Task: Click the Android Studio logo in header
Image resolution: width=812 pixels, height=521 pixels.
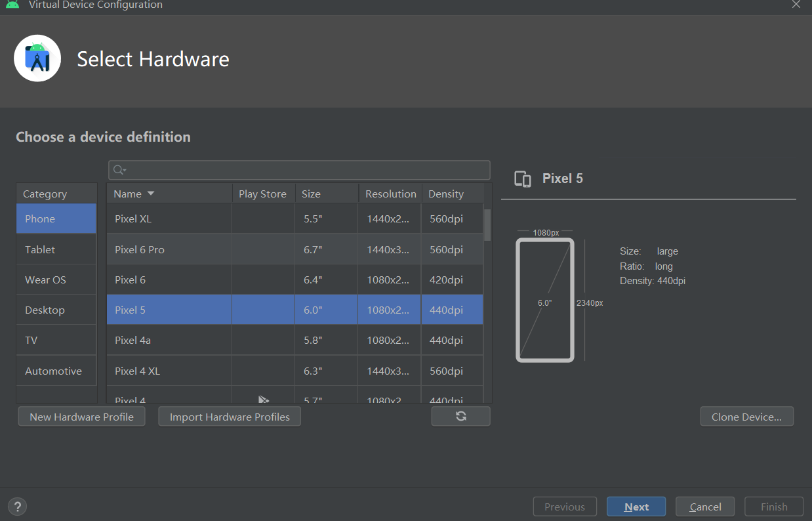Action: (x=37, y=58)
